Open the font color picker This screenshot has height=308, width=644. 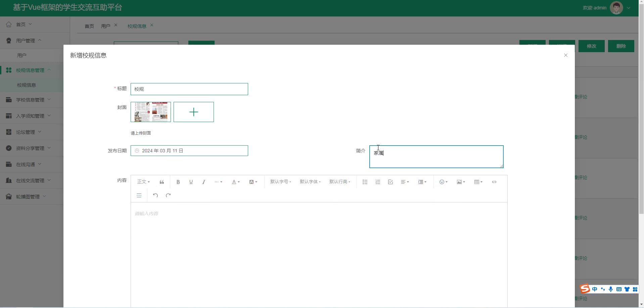[236, 182]
